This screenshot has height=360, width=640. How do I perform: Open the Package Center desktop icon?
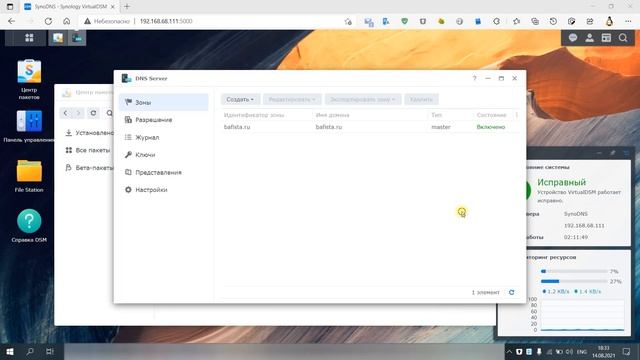tap(29, 80)
